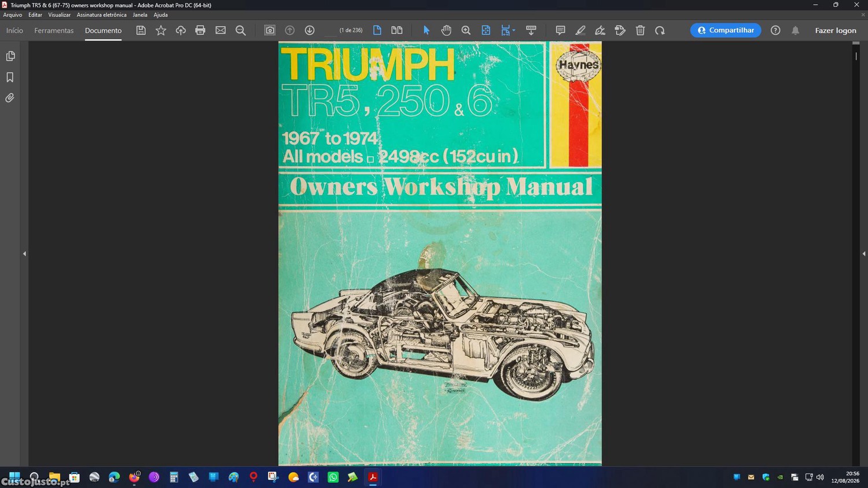Open the edit PDF tool icon
This screenshot has width=868, height=488.
point(620,30)
